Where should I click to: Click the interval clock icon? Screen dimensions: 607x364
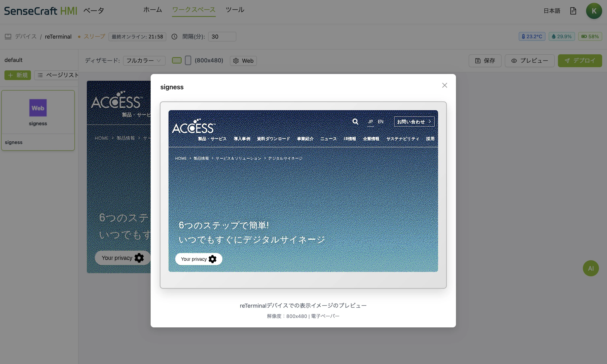[x=174, y=37]
